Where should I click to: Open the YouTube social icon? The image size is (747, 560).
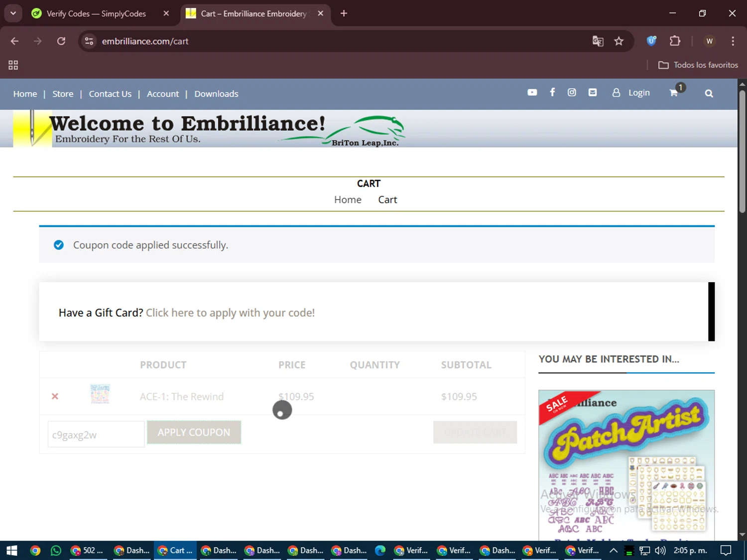click(x=532, y=93)
